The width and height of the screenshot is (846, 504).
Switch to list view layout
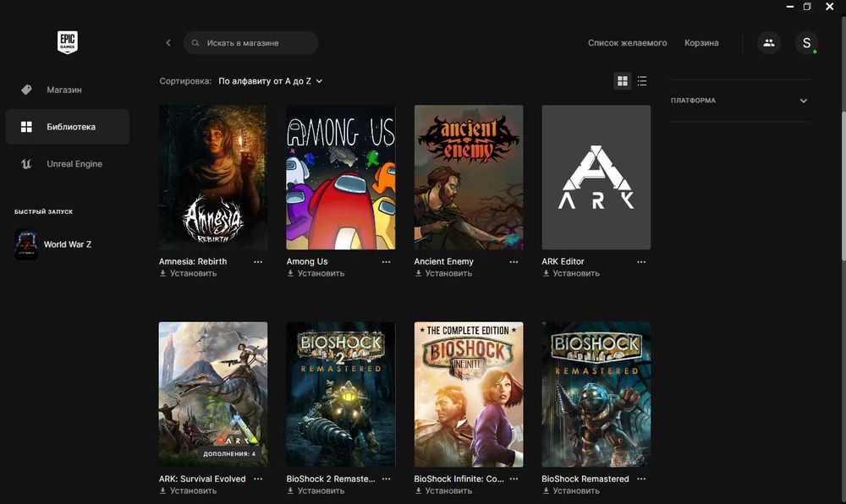642,81
